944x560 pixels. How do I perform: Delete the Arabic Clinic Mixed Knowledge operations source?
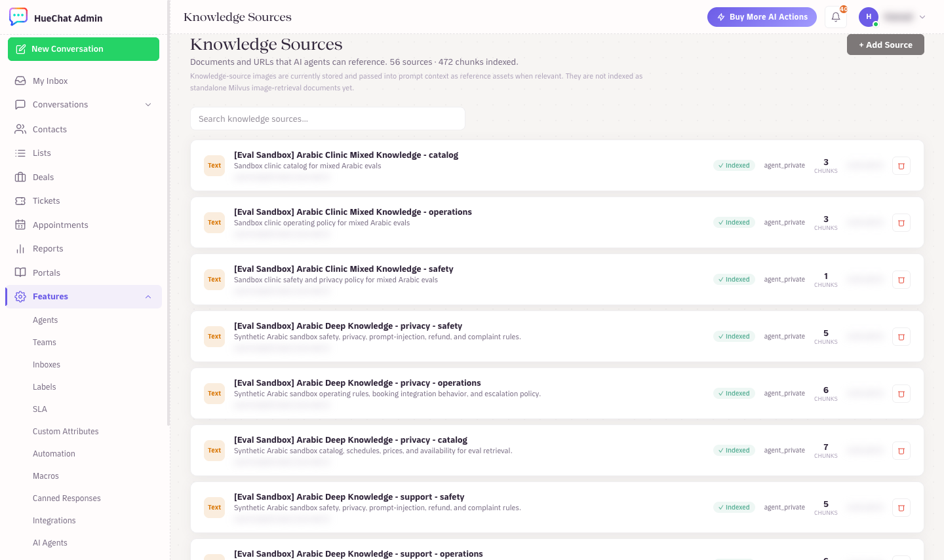pyautogui.click(x=901, y=223)
